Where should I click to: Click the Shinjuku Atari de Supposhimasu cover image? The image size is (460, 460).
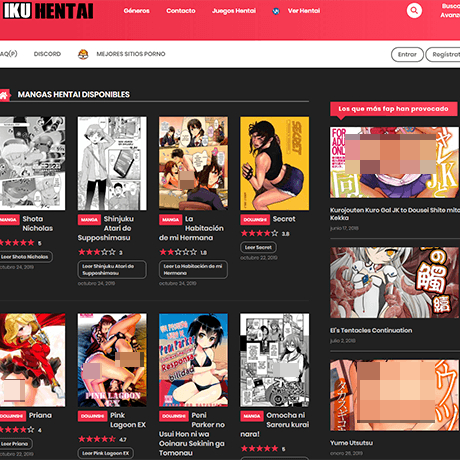pos(112,163)
